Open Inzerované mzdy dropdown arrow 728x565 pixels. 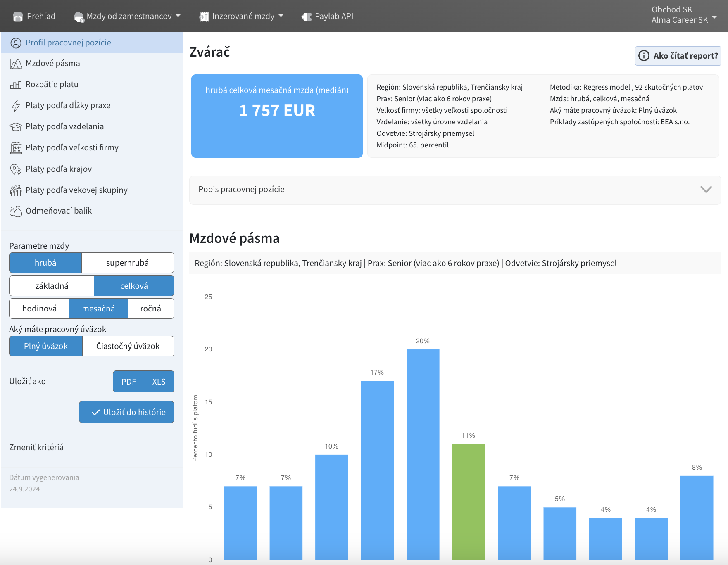(281, 16)
